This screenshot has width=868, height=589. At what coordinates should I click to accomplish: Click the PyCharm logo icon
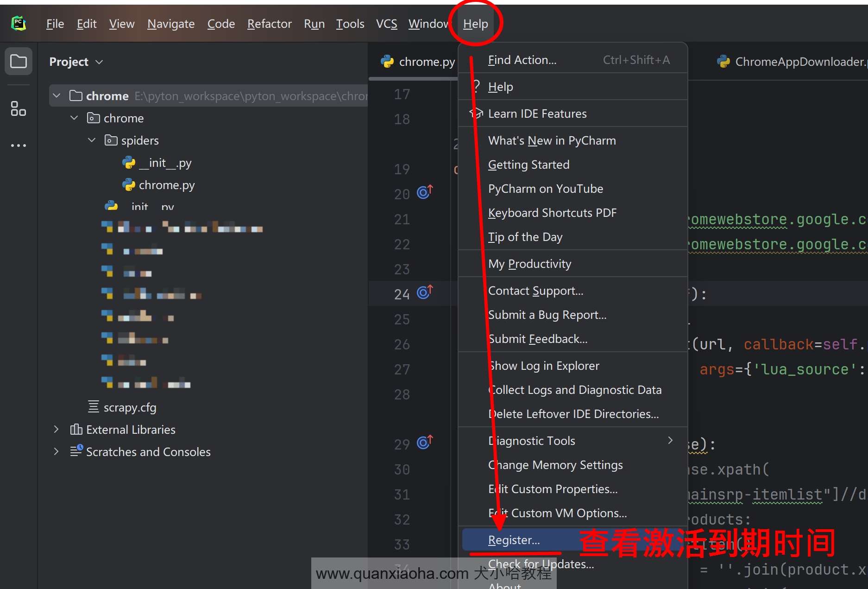pyautogui.click(x=19, y=23)
